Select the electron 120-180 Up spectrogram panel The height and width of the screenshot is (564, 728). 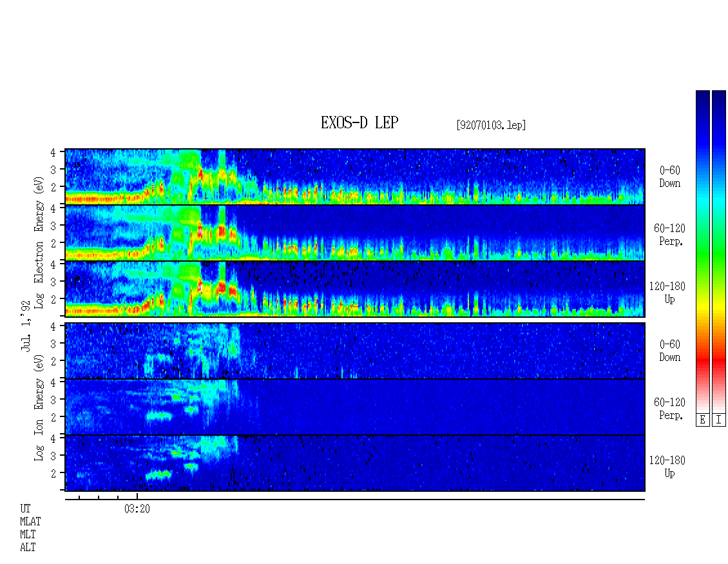click(355, 289)
